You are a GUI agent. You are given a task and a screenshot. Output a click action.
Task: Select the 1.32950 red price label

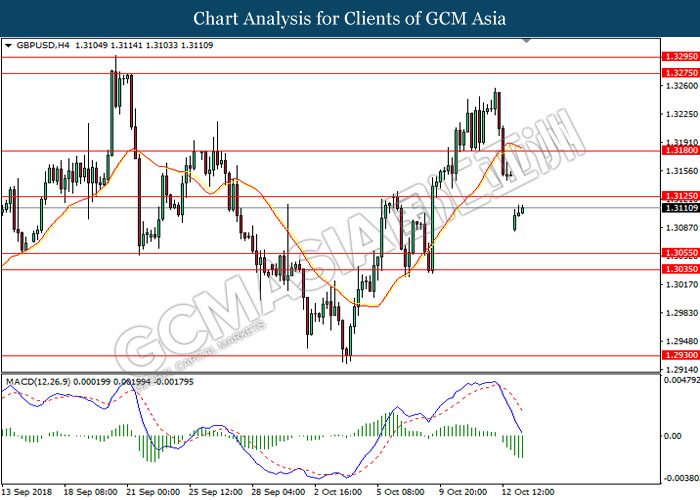point(681,57)
